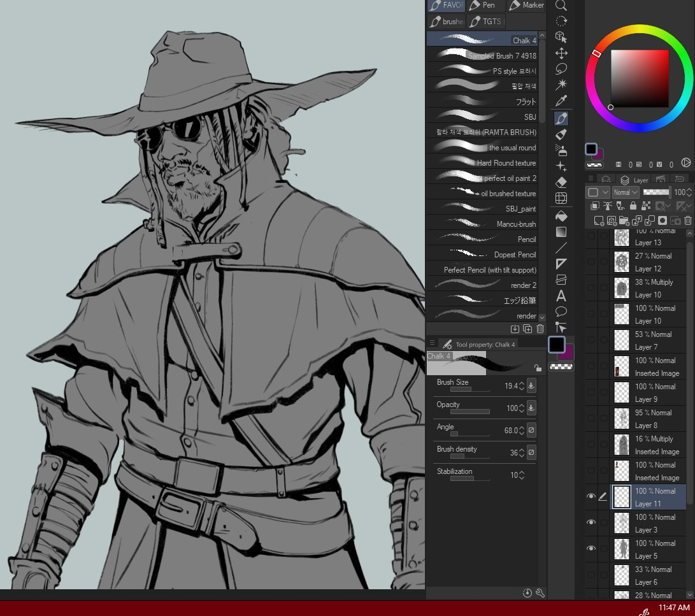Viewport: 695px width, 616px height.
Task: Select the Move layer tool
Action: point(561,53)
